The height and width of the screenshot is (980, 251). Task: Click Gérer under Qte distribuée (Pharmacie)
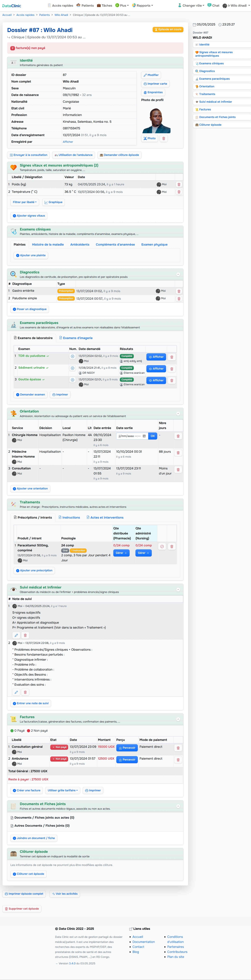121,553
